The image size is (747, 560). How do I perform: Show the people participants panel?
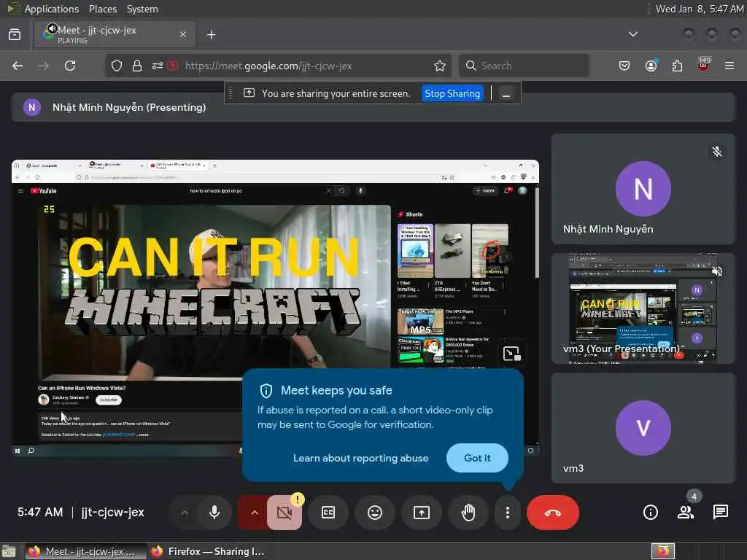686,513
